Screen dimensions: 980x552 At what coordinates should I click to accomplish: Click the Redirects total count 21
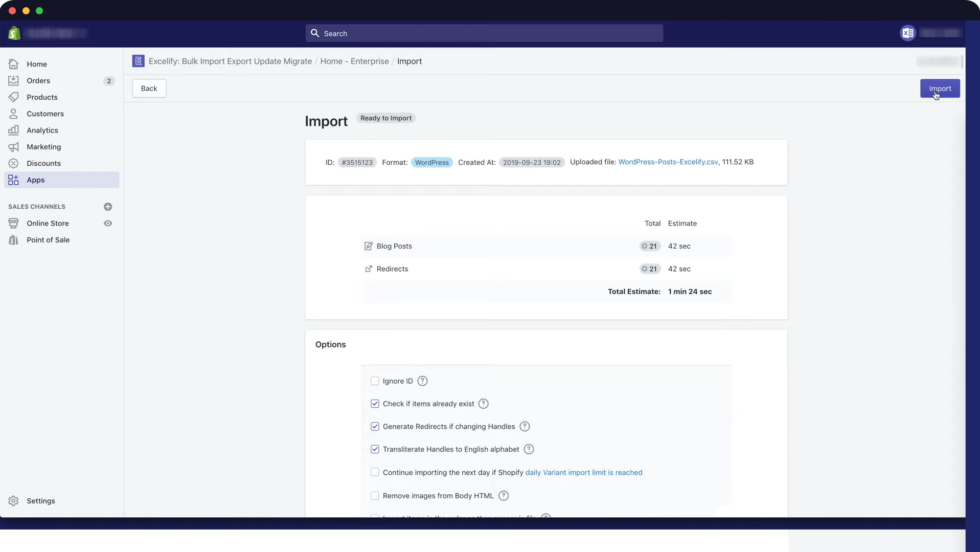(650, 269)
